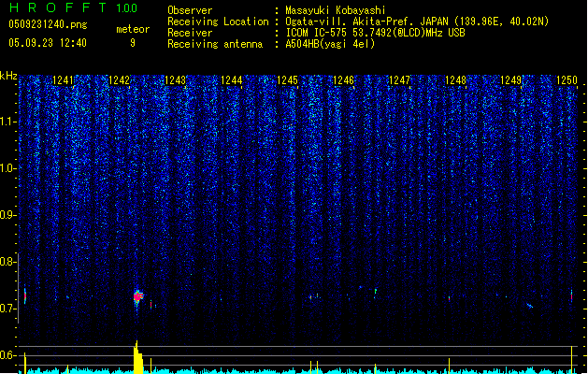Click the meteor count label

[x=133, y=29]
